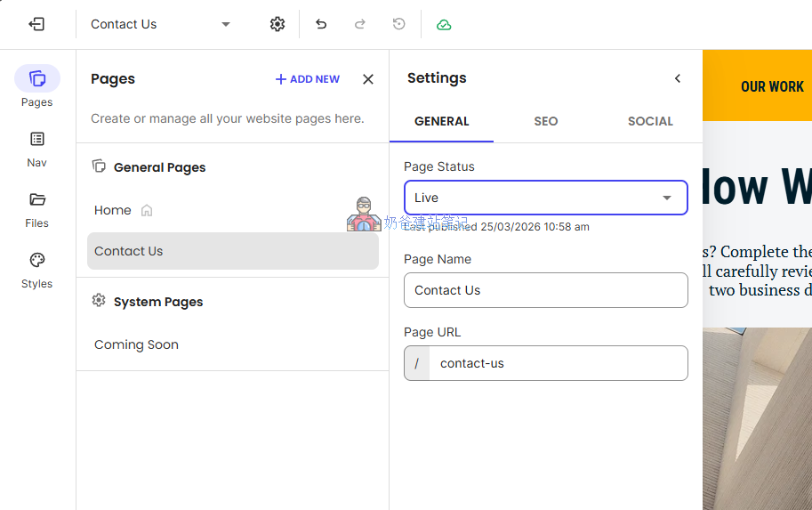Switch to the SEO tab
The height and width of the screenshot is (510, 812).
(546, 121)
